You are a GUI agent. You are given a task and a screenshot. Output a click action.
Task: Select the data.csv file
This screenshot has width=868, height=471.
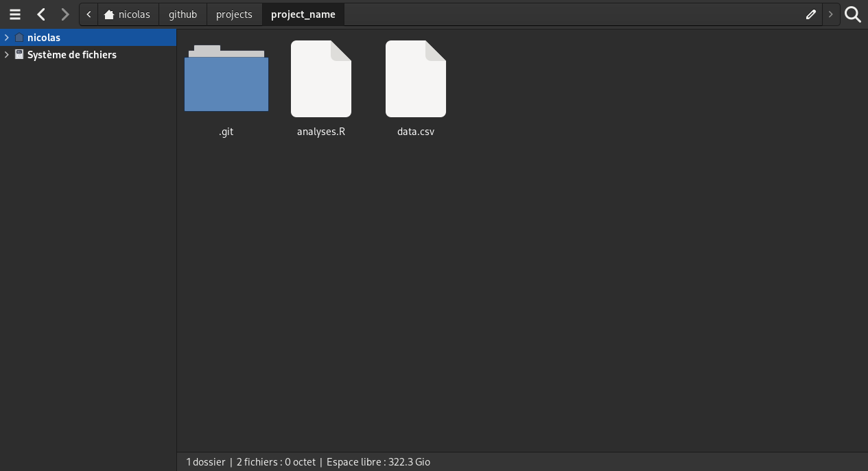click(415, 80)
